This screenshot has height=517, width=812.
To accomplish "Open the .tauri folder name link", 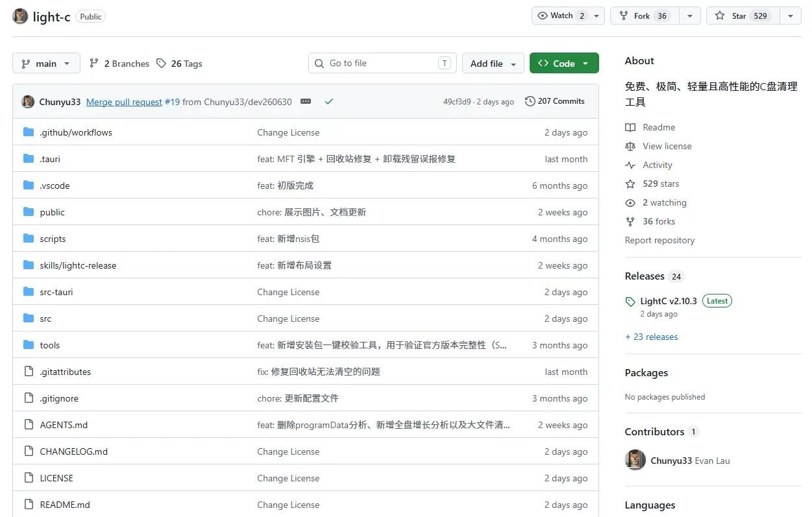I will [50, 159].
